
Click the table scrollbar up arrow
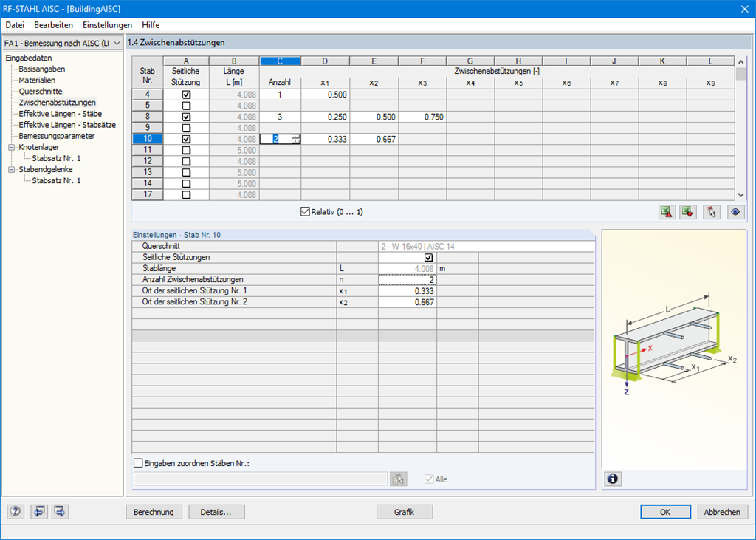[x=741, y=62]
